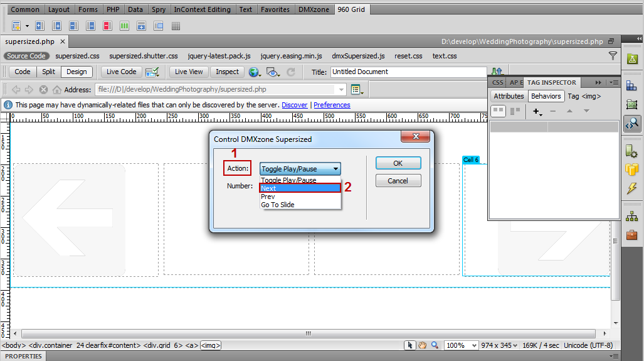Open related file reset.css
This screenshot has width=644, height=361.
(408, 56)
